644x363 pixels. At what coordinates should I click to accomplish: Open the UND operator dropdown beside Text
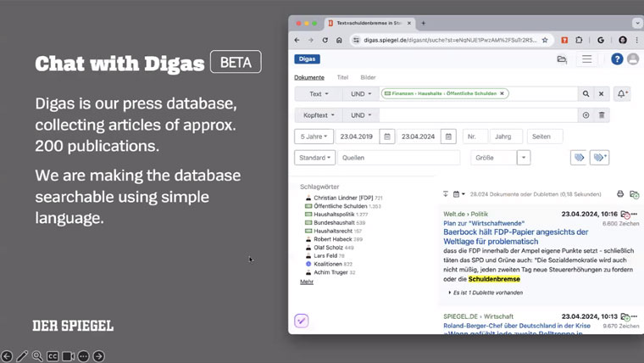pyautogui.click(x=361, y=94)
